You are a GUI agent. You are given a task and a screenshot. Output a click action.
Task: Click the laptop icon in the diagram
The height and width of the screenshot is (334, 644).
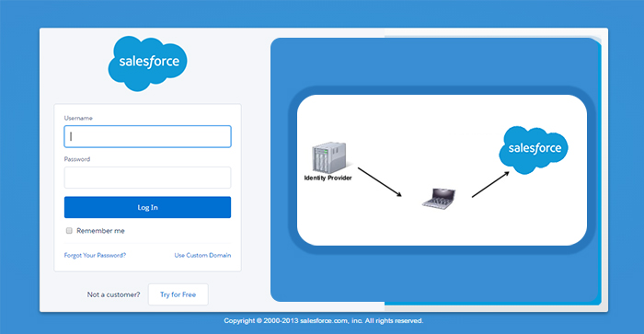coord(439,199)
